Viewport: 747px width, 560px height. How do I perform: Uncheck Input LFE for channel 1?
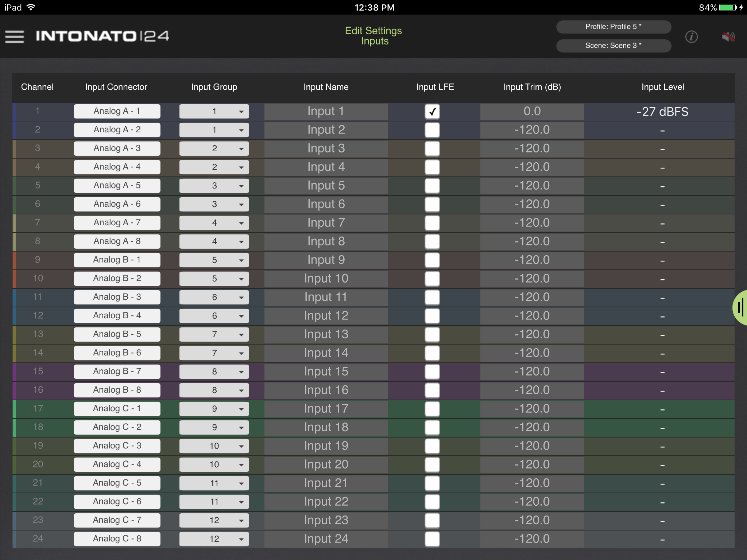pos(432,112)
